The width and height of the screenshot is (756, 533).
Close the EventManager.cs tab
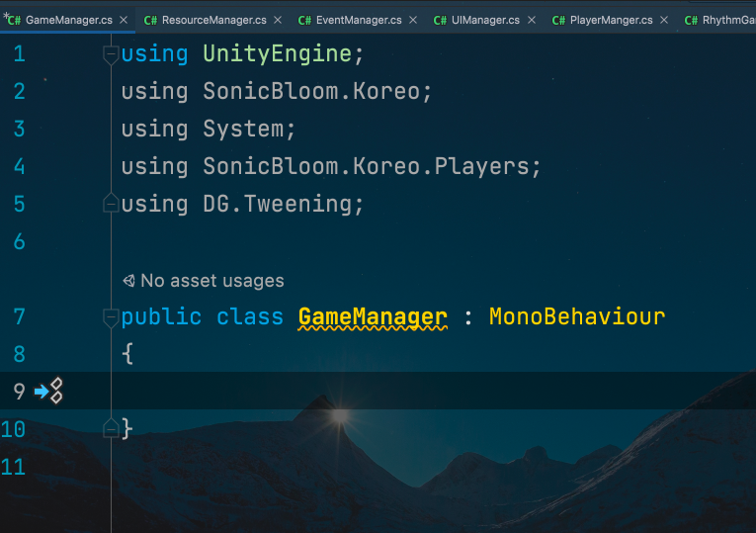pos(413,20)
